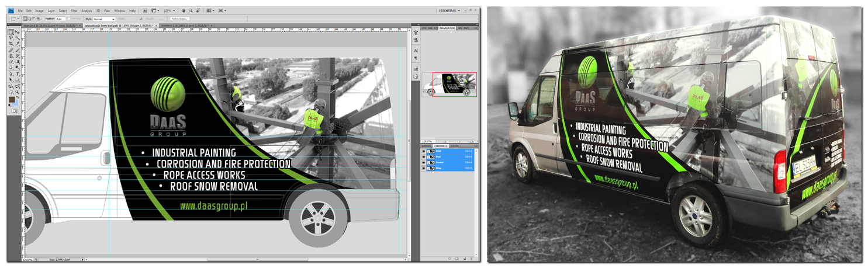This screenshot has width=868, height=269.
Task: Open the Style dropdown set to Normal
Action: pos(104,19)
